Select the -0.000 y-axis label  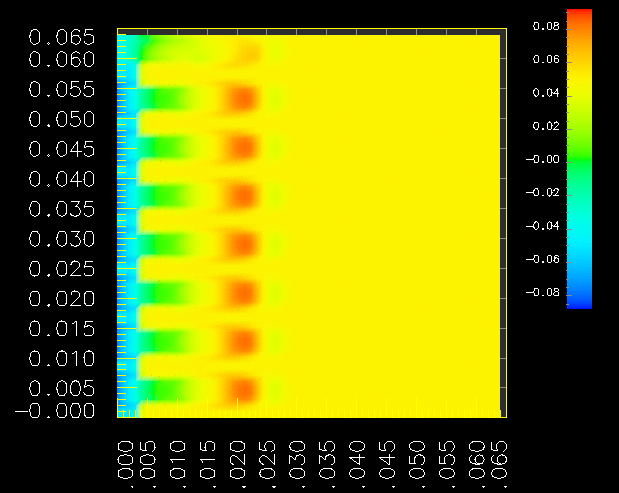tap(56, 410)
